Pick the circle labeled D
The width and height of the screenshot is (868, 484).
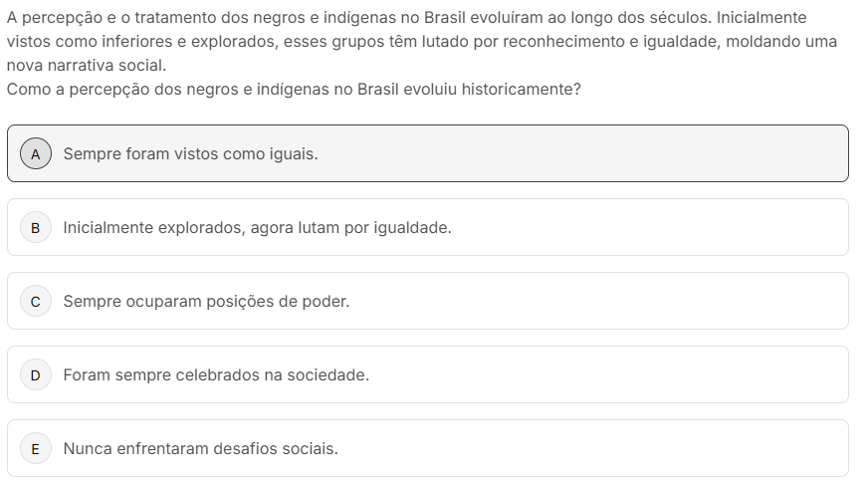click(x=36, y=374)
